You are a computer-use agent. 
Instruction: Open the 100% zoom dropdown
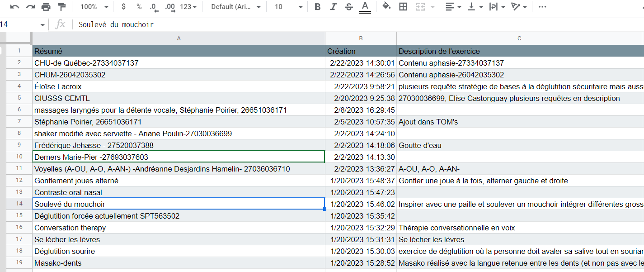94,7
